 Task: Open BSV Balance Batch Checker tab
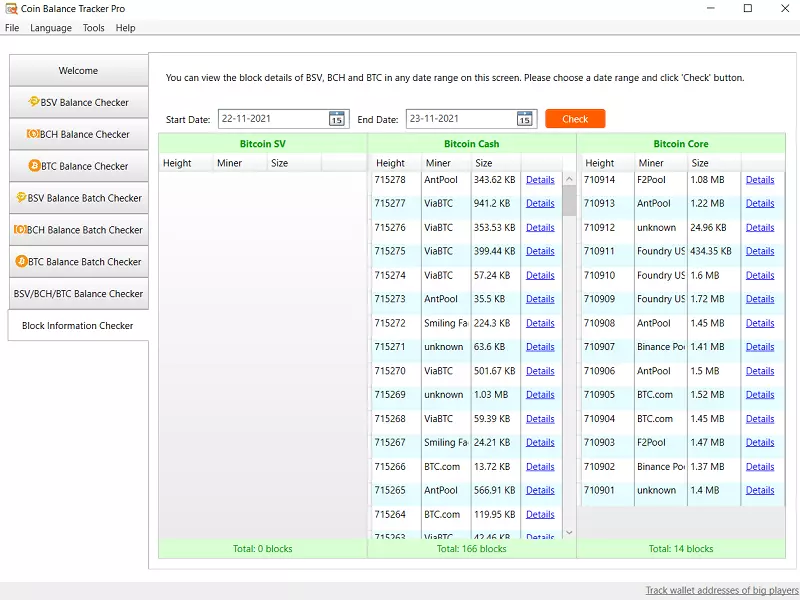point(78,198)
